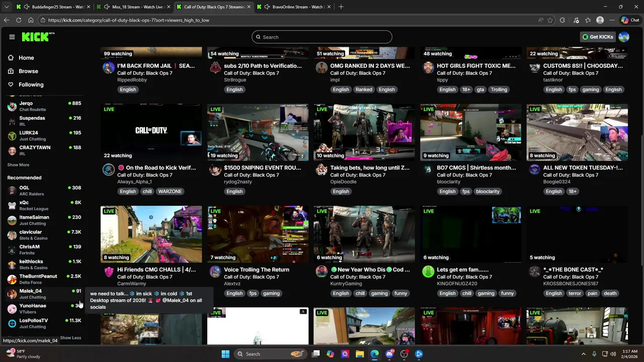The width and height of the screenshot is (644, 362).
Task: Go back in browser
Action: tap(6, 20)
